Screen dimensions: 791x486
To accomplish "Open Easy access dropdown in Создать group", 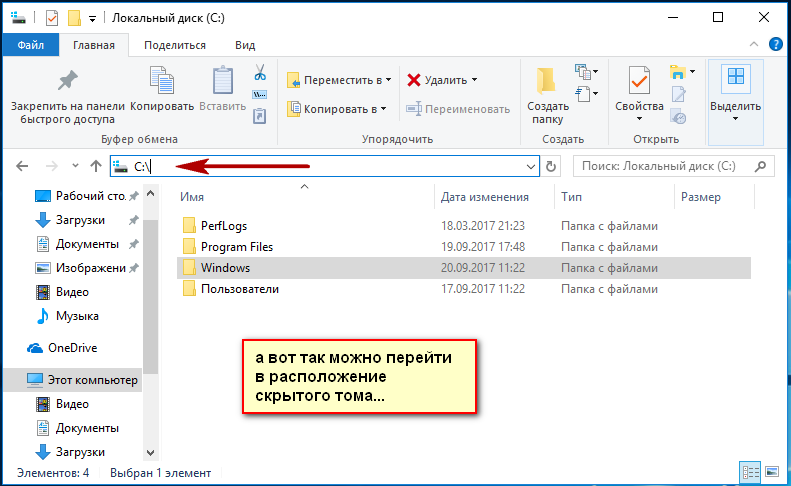I will click(587, 94).
